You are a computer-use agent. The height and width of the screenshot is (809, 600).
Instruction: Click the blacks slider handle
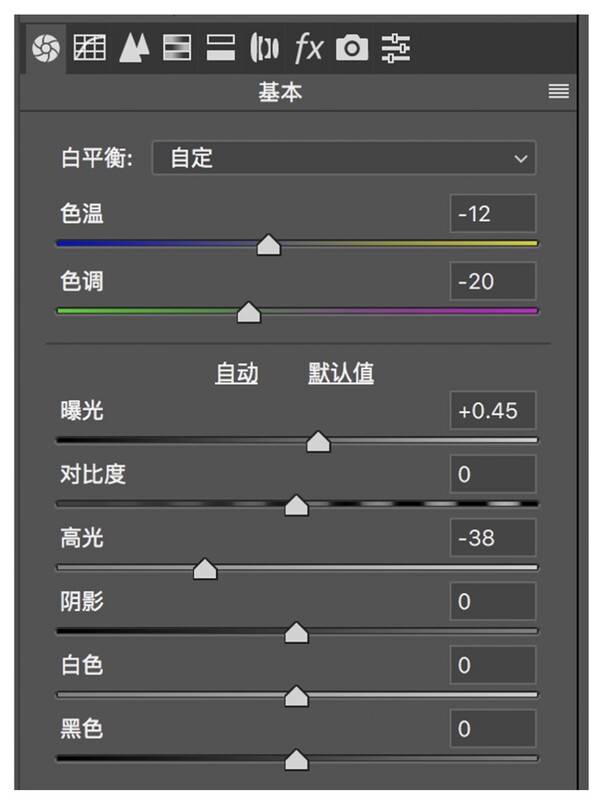[296, 761]
